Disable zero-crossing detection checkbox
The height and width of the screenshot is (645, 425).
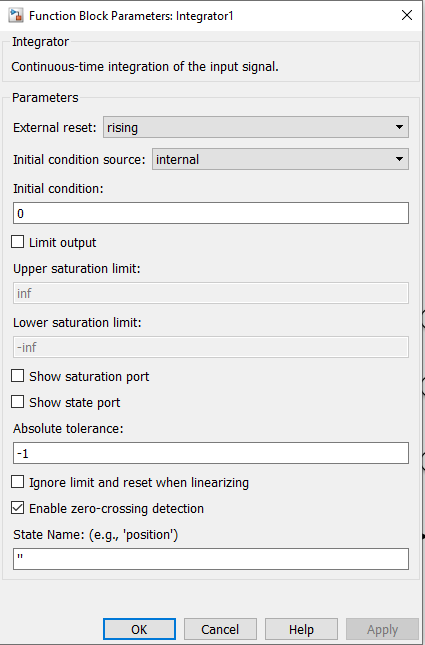[17, 508]
